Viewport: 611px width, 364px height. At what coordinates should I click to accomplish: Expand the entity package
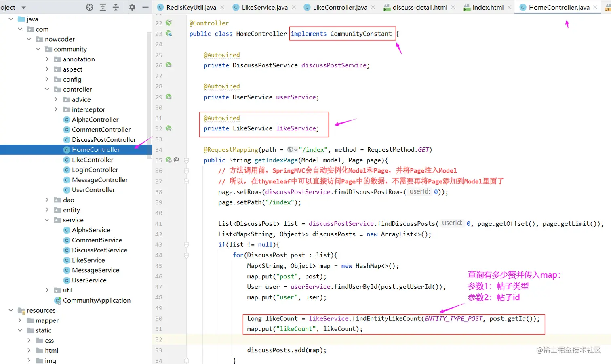point(47,210)
